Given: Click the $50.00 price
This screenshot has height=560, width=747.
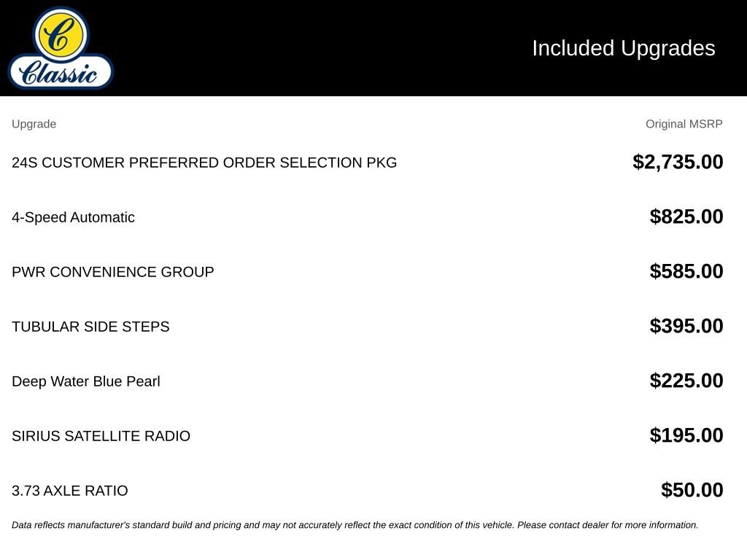Looking at the screenshot, I should [x=692, y=491].
